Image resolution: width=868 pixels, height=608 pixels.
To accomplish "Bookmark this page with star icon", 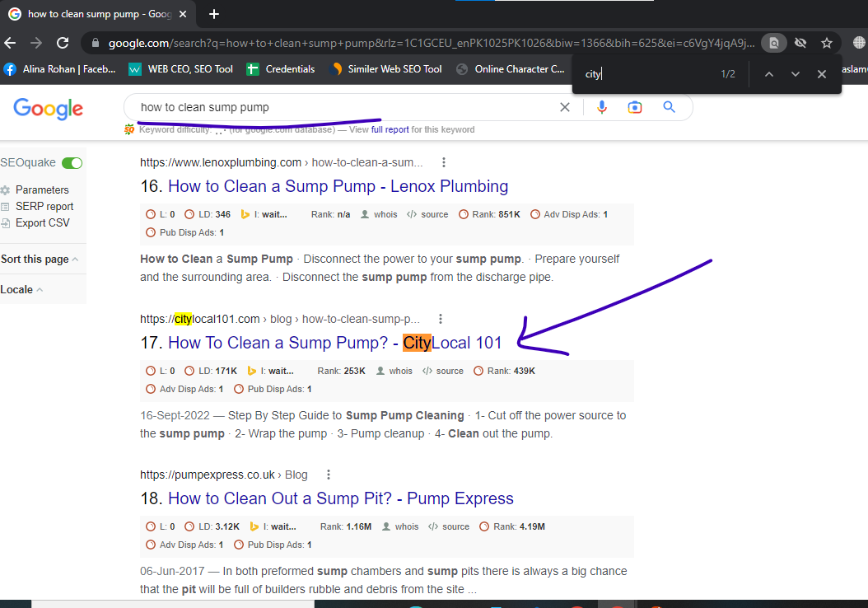I will tap(827, 43).
